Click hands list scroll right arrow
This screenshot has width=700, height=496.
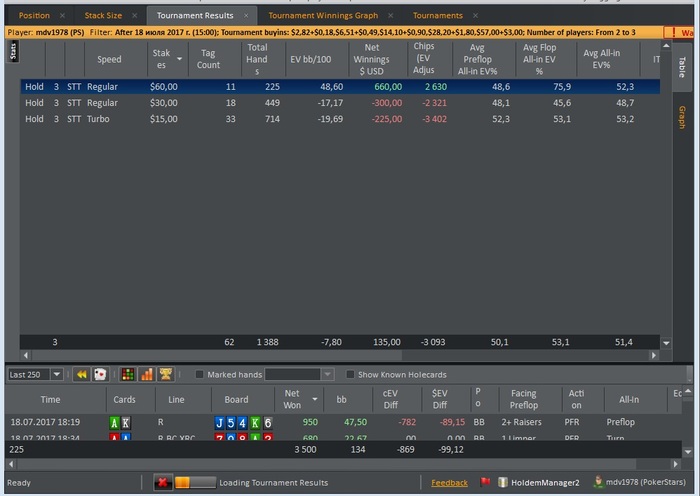[x=675, y=464]
